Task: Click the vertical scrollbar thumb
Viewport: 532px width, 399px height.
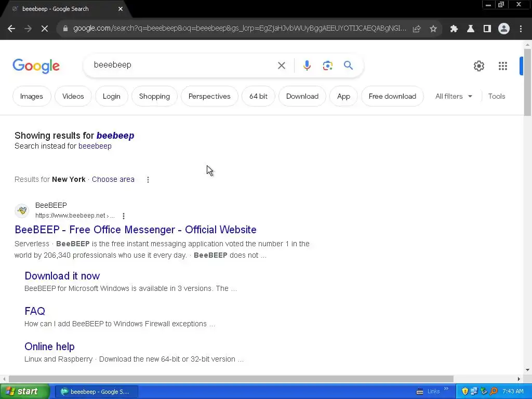Action: coord(528,83)
